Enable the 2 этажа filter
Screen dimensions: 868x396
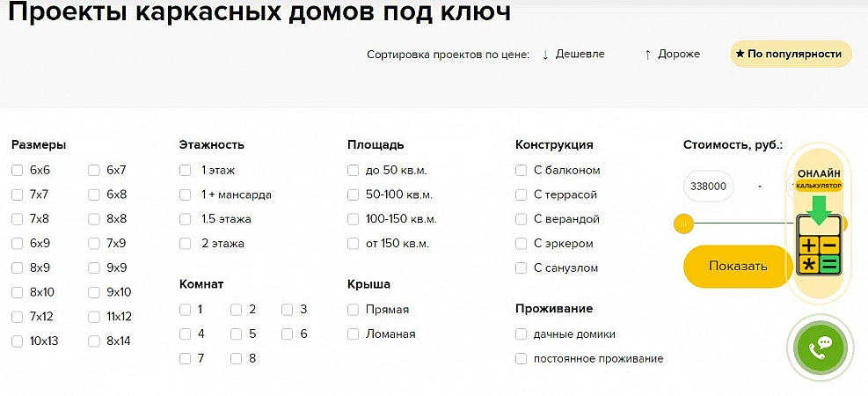click(185, 244)
